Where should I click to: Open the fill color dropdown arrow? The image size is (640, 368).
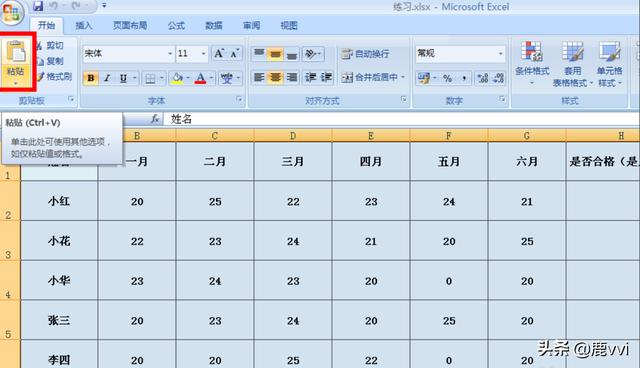pos(188,78)
